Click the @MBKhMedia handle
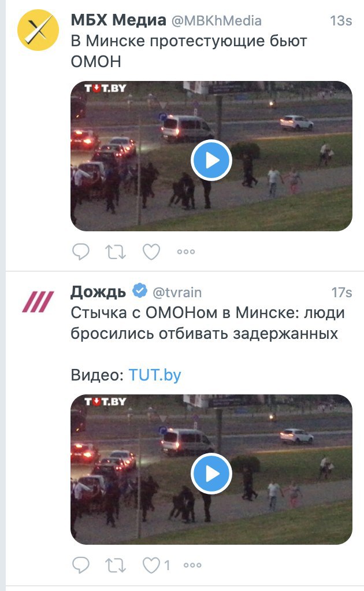This screenshot has width=364, height=591. click(217, 21)
